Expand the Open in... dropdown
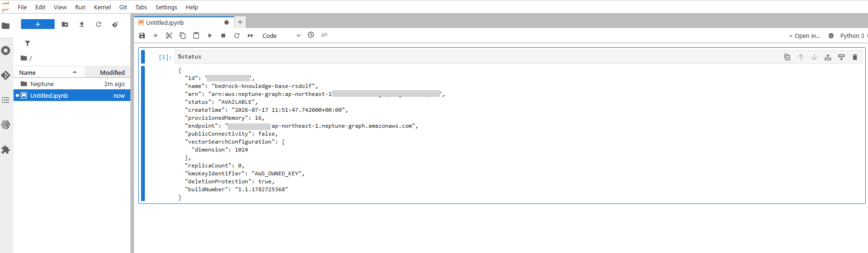This screenshot has height=253, width=868. click(804, 36)
